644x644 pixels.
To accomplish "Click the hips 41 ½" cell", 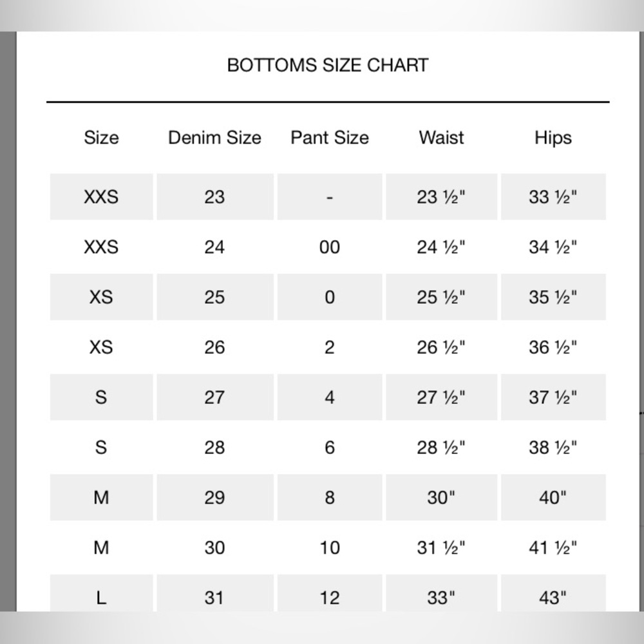I will pos(553,547).
